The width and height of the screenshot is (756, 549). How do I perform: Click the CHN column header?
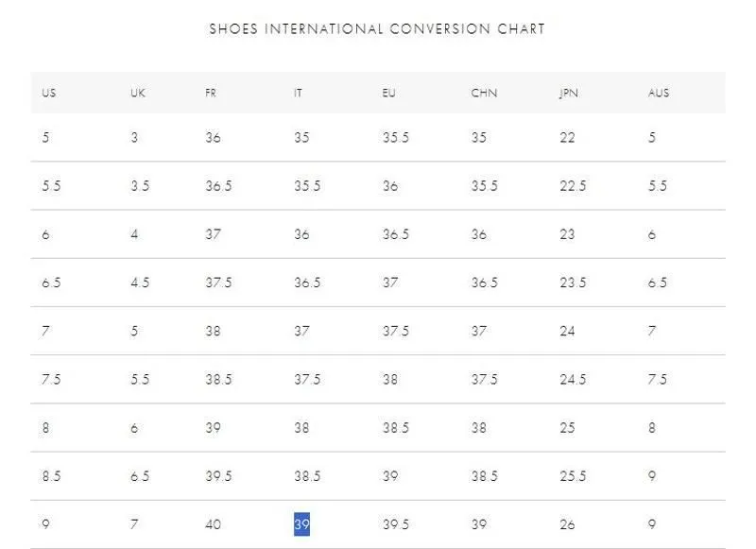point(484,93)
